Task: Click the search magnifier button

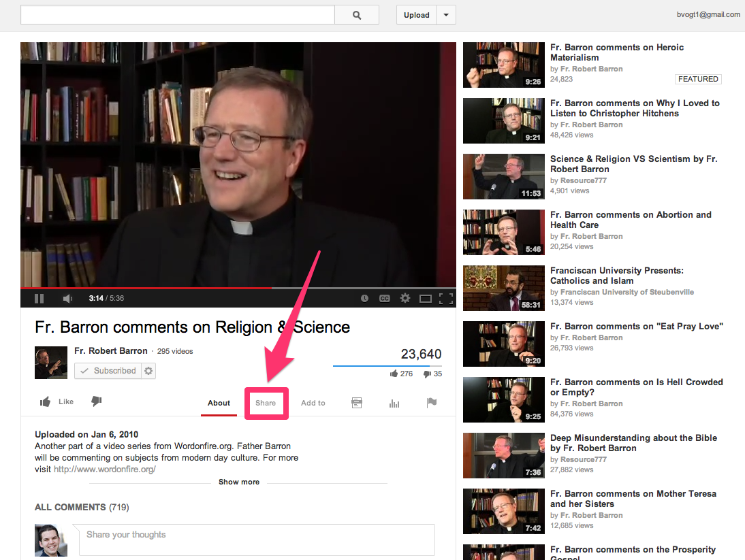Action: point(357,15)
